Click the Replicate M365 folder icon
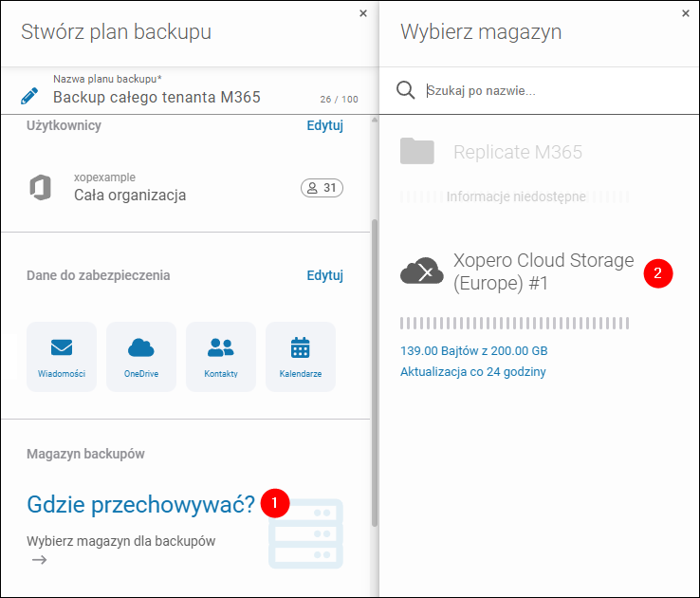The width and height of the screenshot is (700, 598). pyautogui.click(x=417, y=151)
